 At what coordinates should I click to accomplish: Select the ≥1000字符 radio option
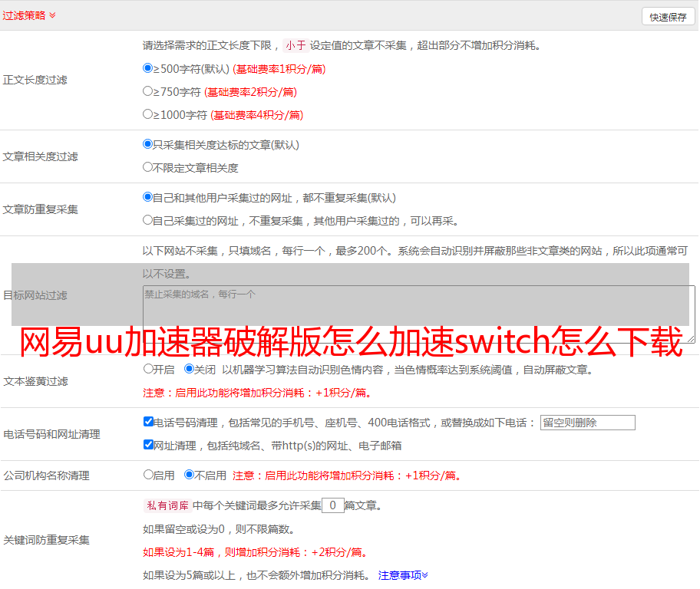pos(147,114)
